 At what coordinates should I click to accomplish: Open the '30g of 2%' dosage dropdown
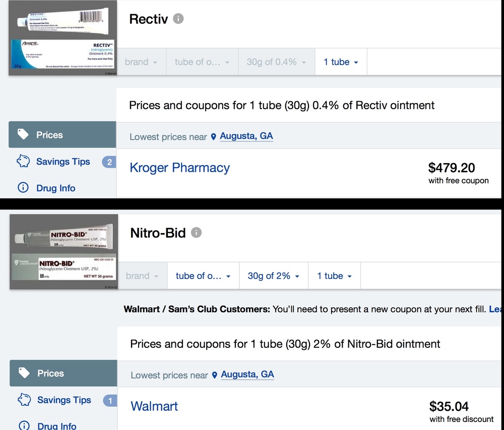pos(274,276)
